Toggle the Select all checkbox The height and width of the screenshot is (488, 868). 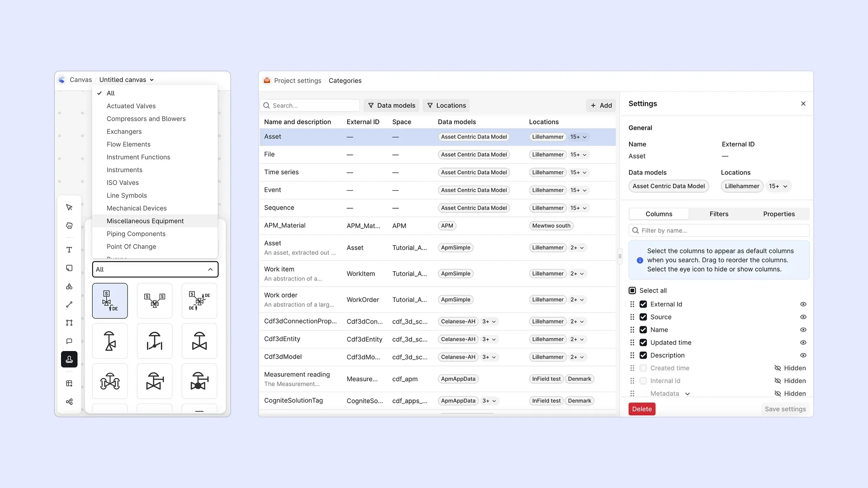pyautogui.click(x=632, y=291)
